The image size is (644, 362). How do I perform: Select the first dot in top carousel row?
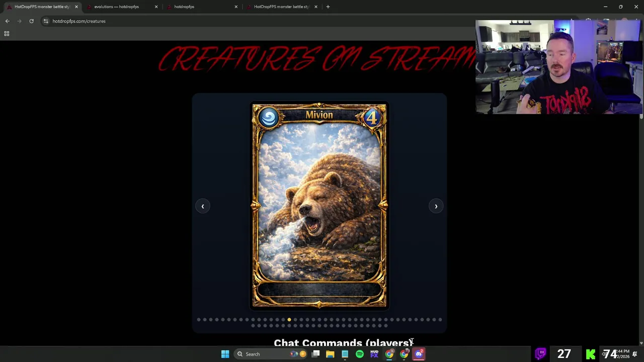click(x=199, y=320)
